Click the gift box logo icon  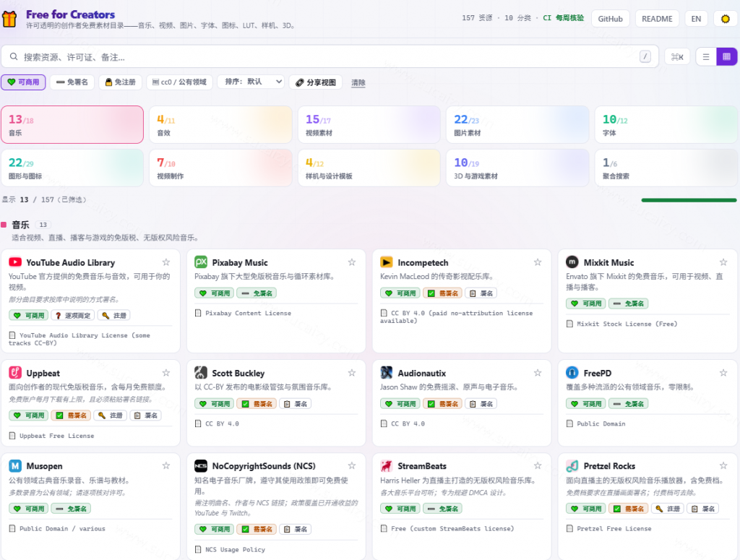point(9,18)
